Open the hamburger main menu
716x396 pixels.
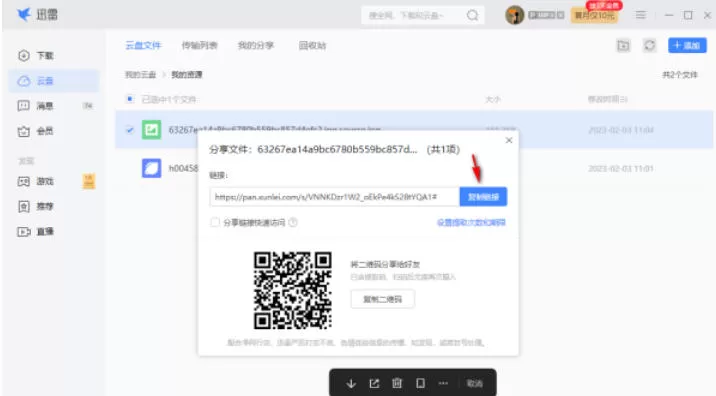click(641, 15)
